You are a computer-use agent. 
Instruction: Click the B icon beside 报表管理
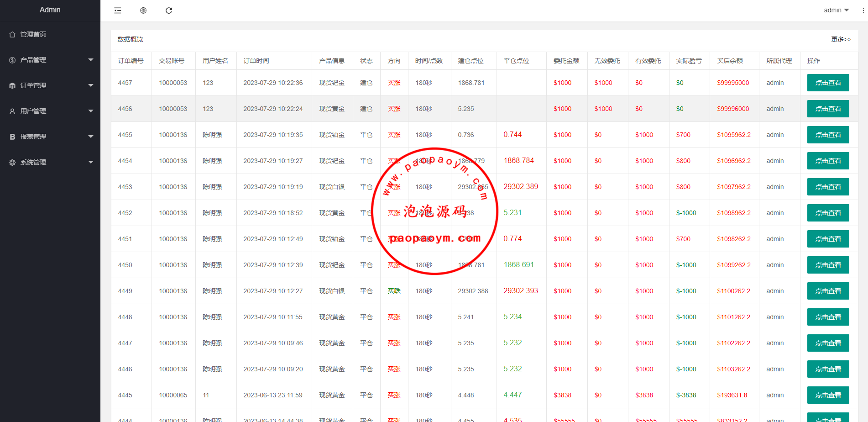click(x=12, y=137)
